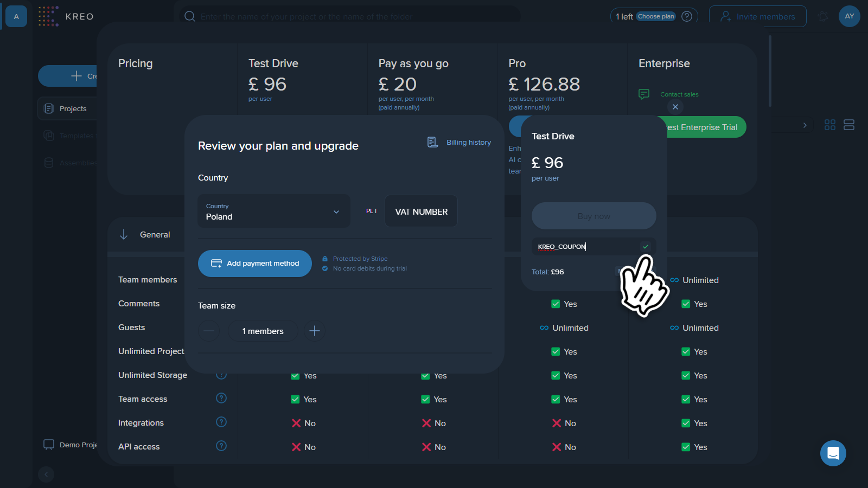Click the Pro plan heading
The height and width of the screenshot is (488, 868).
pos(517,63)
